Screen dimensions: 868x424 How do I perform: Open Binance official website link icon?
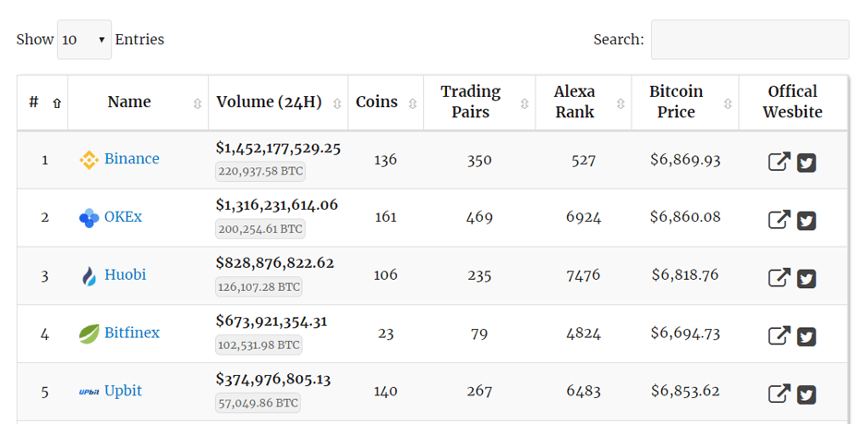click(779, 163)
